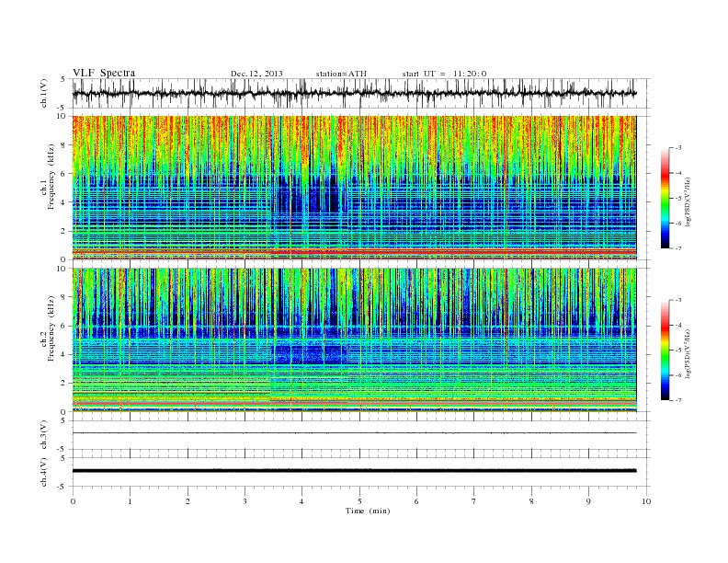Image resolution: width=728 pixels, height=563 pixels.
Task: Click time axis tick label "7"
Action: (x=474, y=501)
